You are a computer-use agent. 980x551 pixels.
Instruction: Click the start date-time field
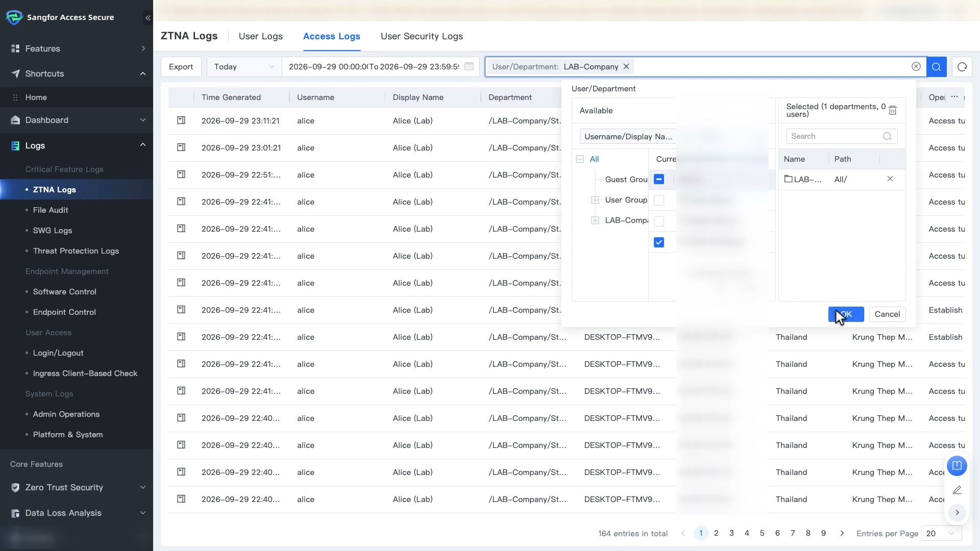point(327,67)
